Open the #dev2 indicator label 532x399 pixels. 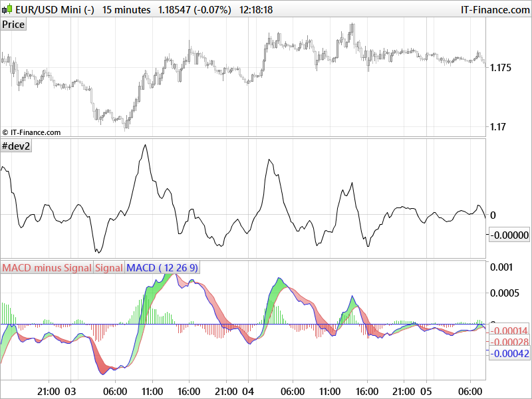click(x=16, y=146)
